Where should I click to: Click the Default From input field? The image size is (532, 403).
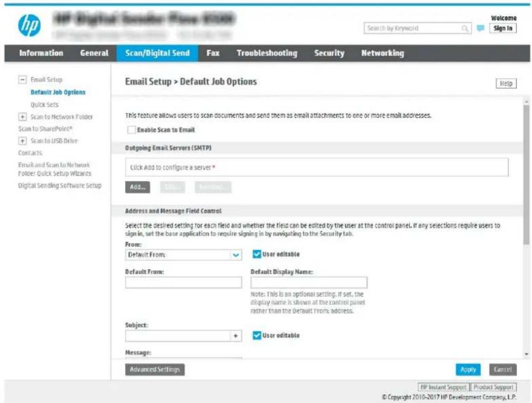coord(183,282)
